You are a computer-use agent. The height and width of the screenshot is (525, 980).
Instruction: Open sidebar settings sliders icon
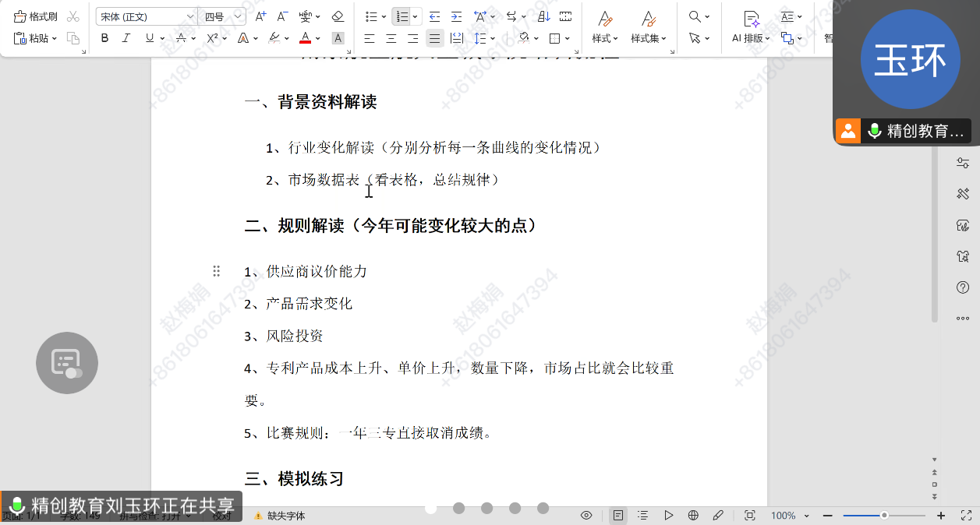(963, 162)
